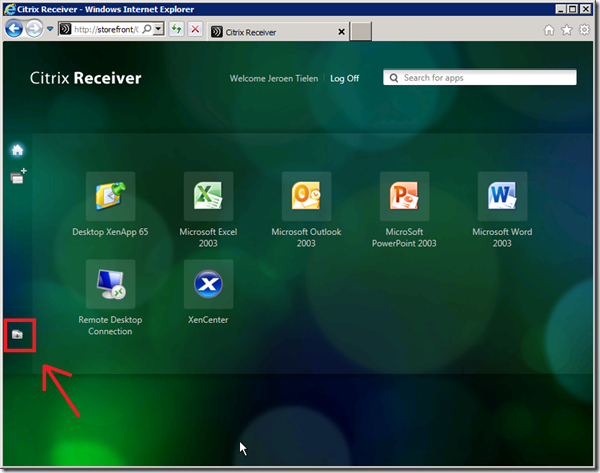
Task: Launch Microsoft Outlook 2003 app icon
Action: click(306, 196)
